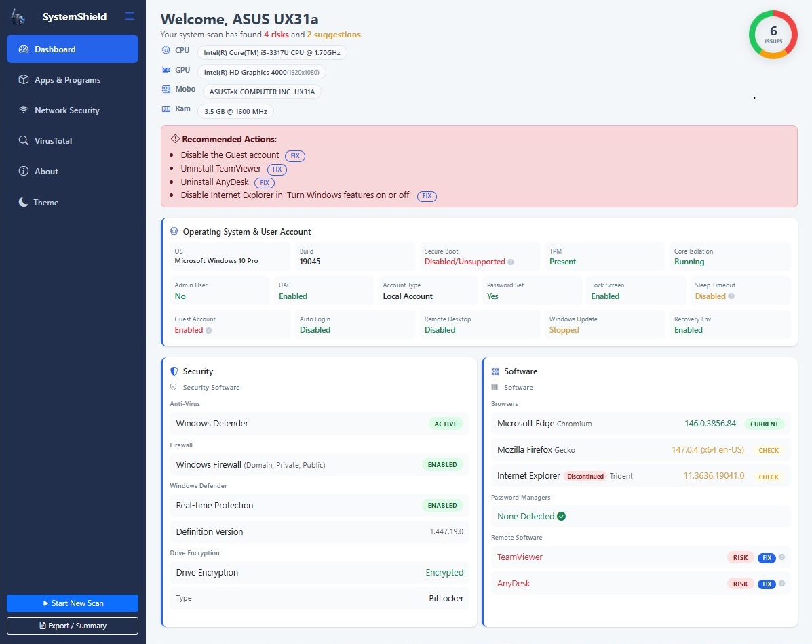The height and width of the screenshot is (644, 812).
Task: Collapse the sidebar with the hamburger icon
Action: pos(130,16)
